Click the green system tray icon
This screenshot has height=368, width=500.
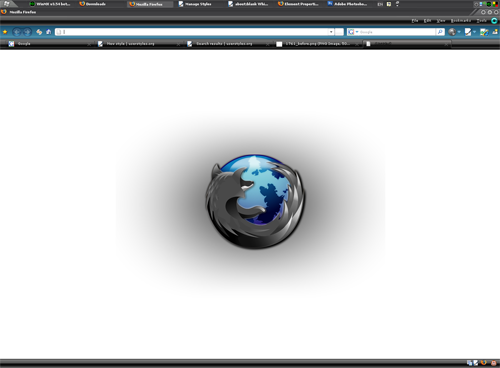[x=489, y=4]
